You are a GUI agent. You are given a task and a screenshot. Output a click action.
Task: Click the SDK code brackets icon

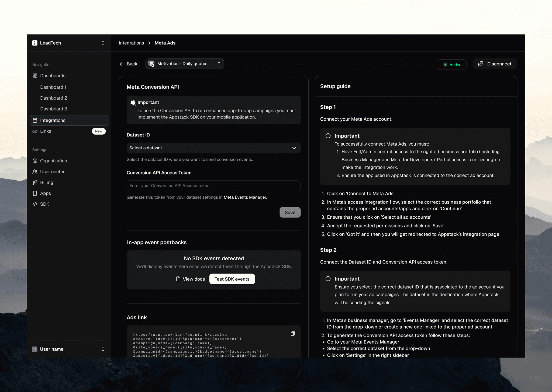coord(35,204)
